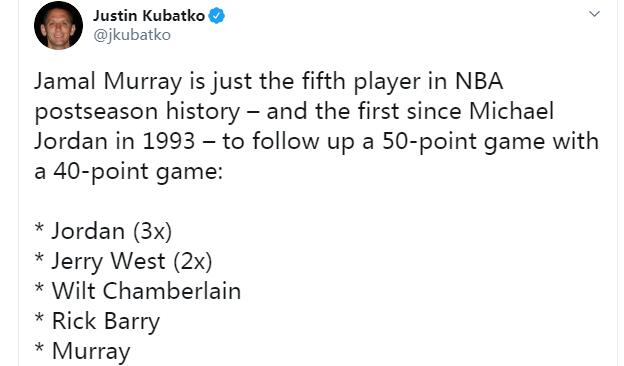Click the name "Michael" in tweet text
Image resolution: width=624 pixels, height=366 pixels.
tap(511, 111)
